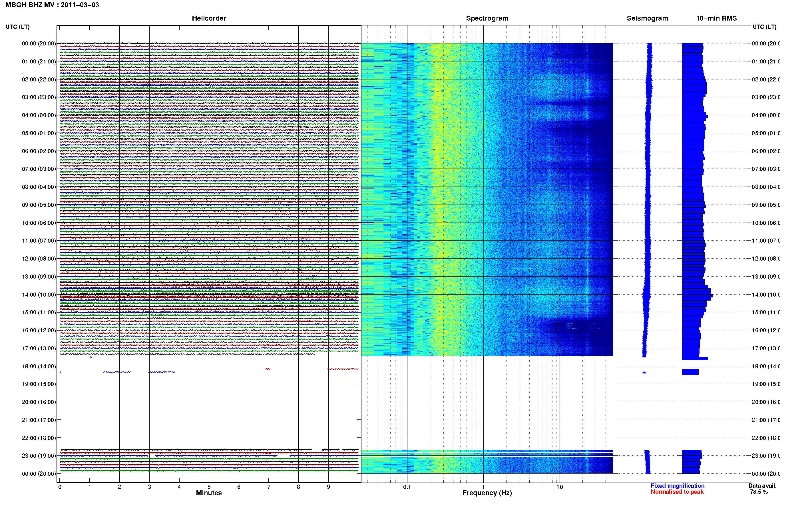Image resolution: width=812 pixels, height=508 pixels.
Task: Click the left '16:00 (12:00)' time label
Action: 39,331
